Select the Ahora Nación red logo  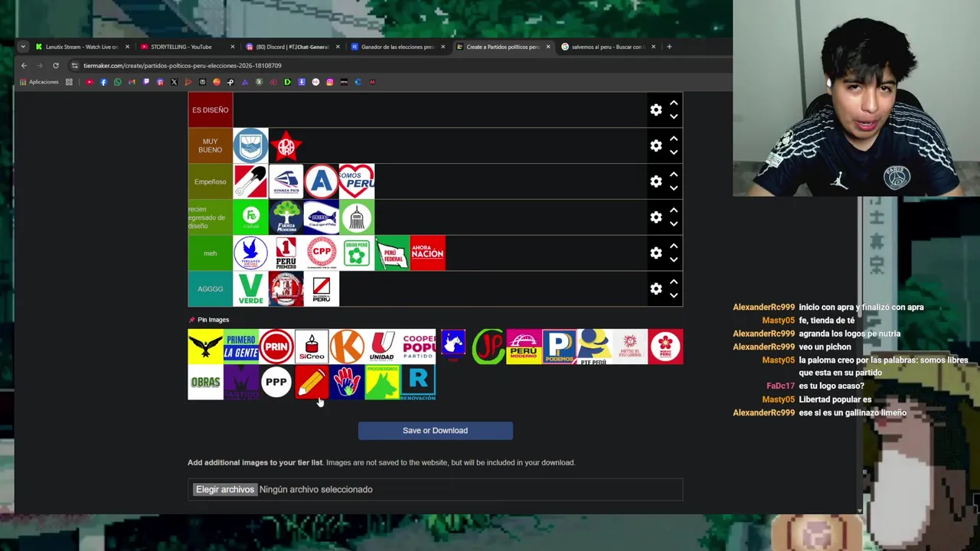tap(427, 253)
